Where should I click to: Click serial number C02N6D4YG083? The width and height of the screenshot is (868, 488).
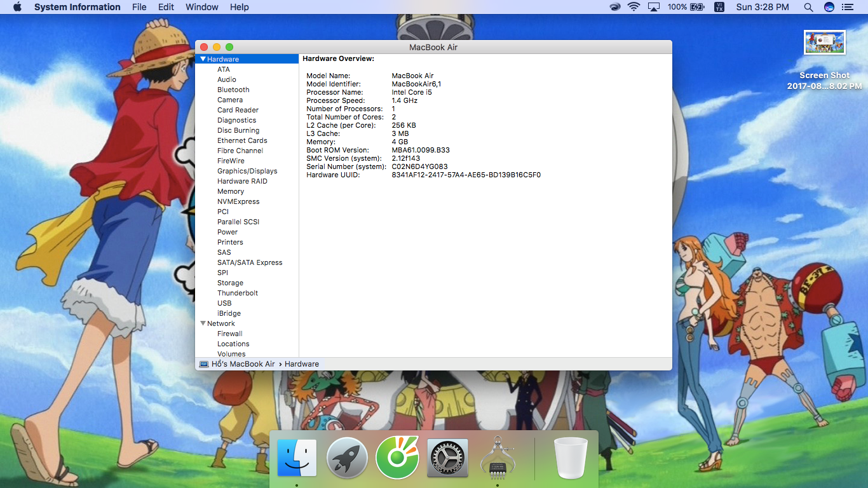click(419, 166)
